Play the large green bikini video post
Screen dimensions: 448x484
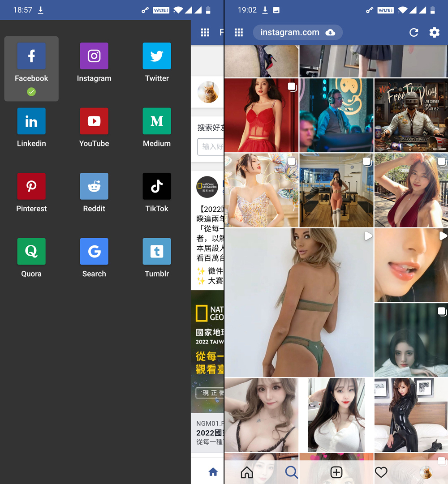299,303
